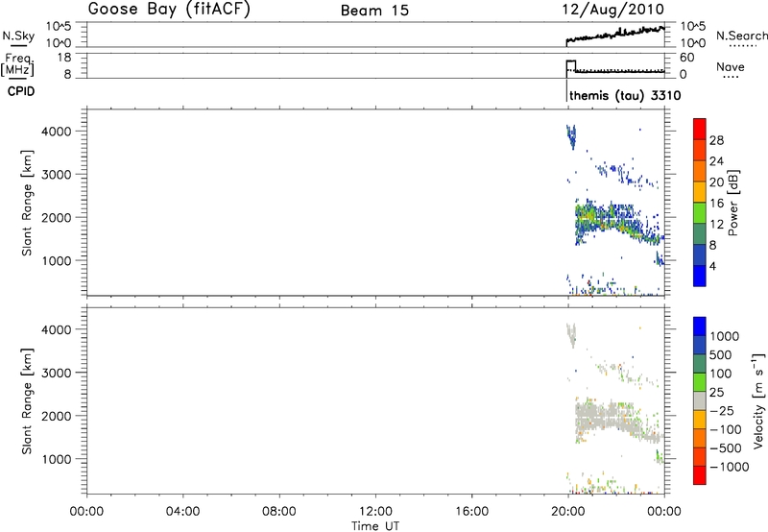Viewport: 768px width, 532px height.
Task: Click the '−500' Velocity colorbar tick
Action: point(726,448)
